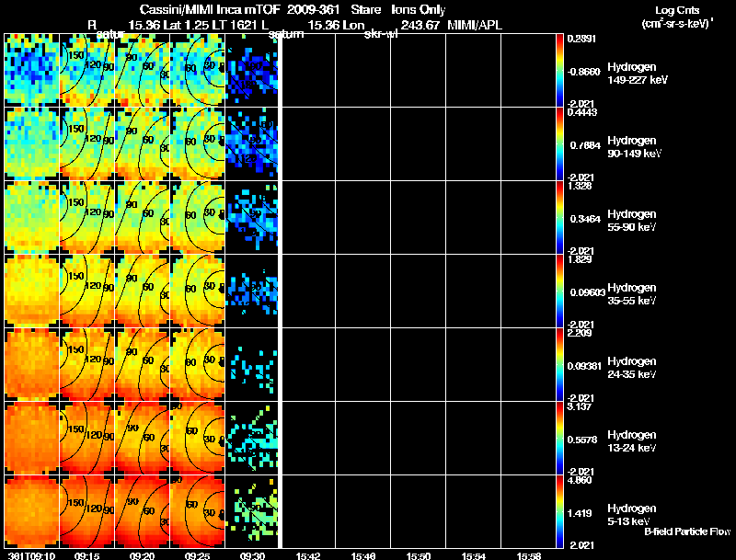Click the '09:30' time axis label
The width and height of the screenshot is (736, 560).
[252, 556]
